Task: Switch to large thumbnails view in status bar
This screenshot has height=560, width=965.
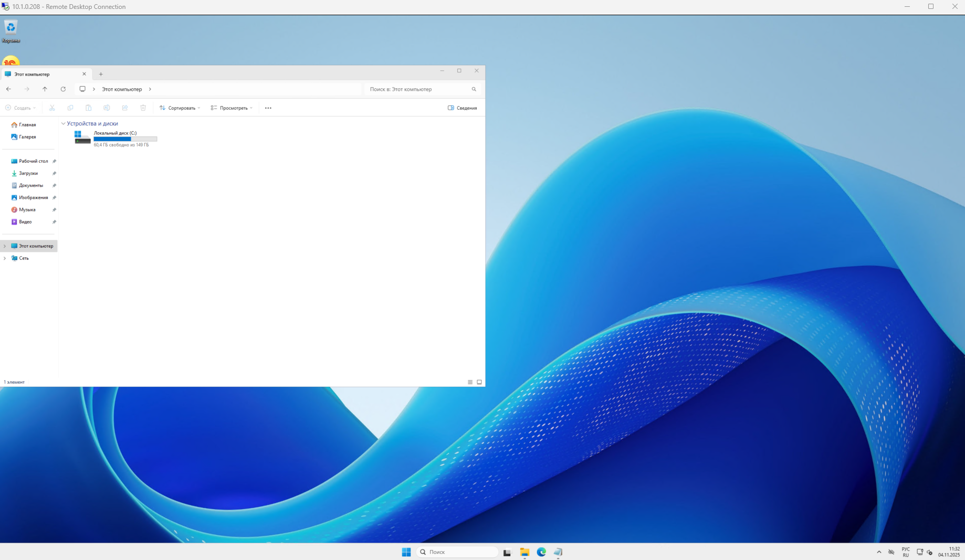Action: point(479,382)
